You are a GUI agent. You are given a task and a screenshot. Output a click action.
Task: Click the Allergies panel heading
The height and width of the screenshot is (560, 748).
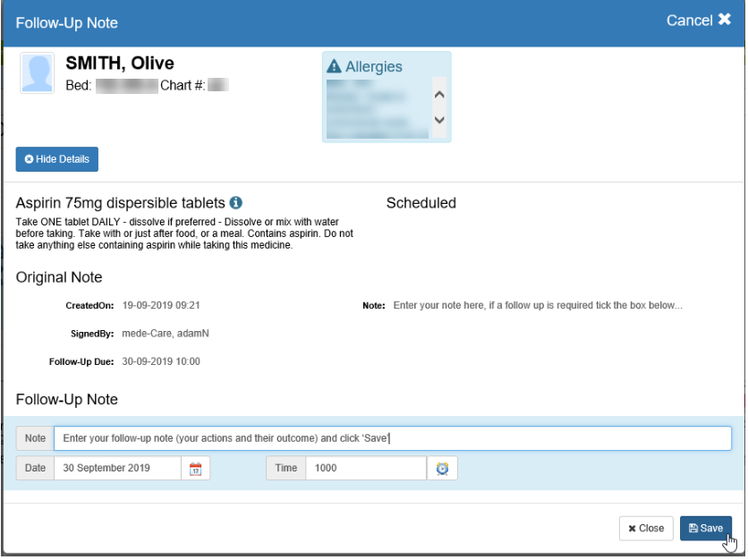point(373,67)
